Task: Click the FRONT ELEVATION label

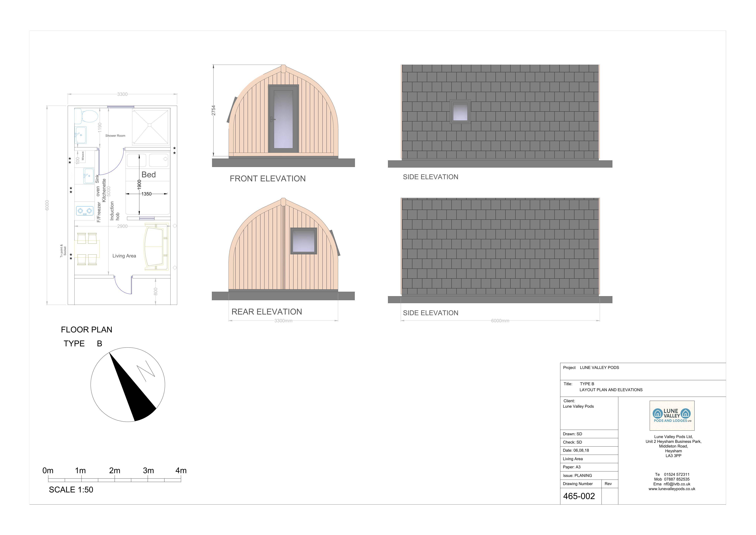Action: click(268, 179)
